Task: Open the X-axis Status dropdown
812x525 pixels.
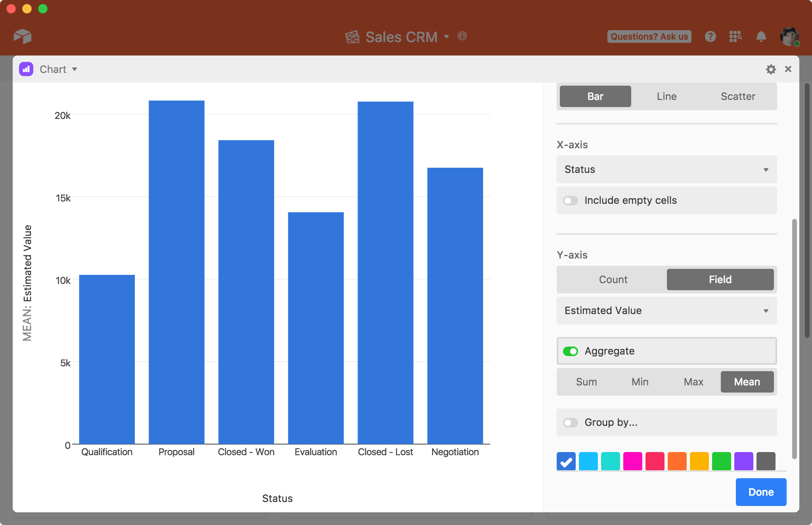Action: click(666, 169)
